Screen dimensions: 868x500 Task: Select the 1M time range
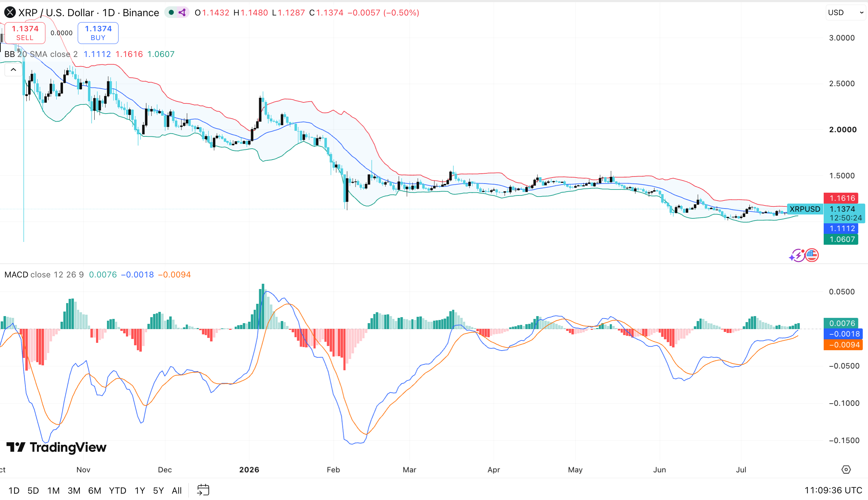(53, 491)
